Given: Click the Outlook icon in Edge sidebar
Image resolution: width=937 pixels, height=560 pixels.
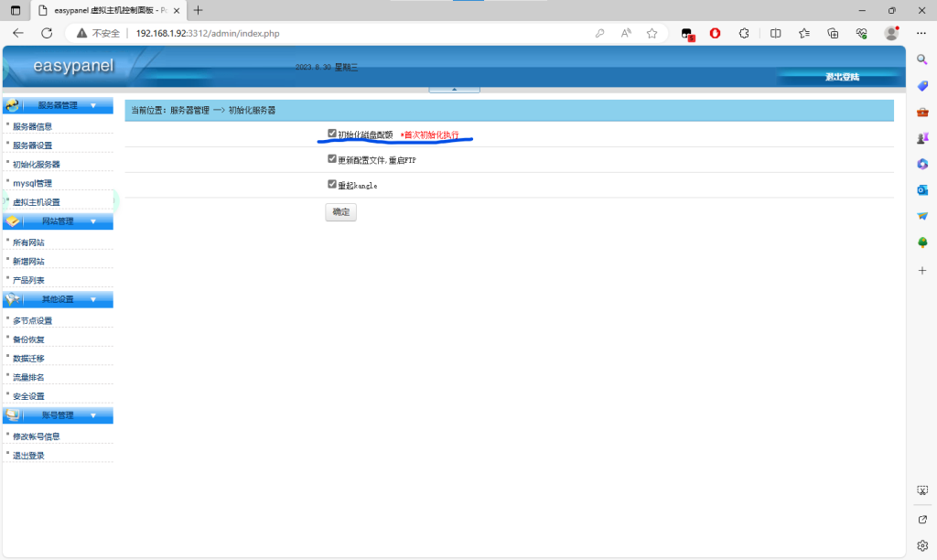Looking at the screenshot, I should [x=922, y=190].
